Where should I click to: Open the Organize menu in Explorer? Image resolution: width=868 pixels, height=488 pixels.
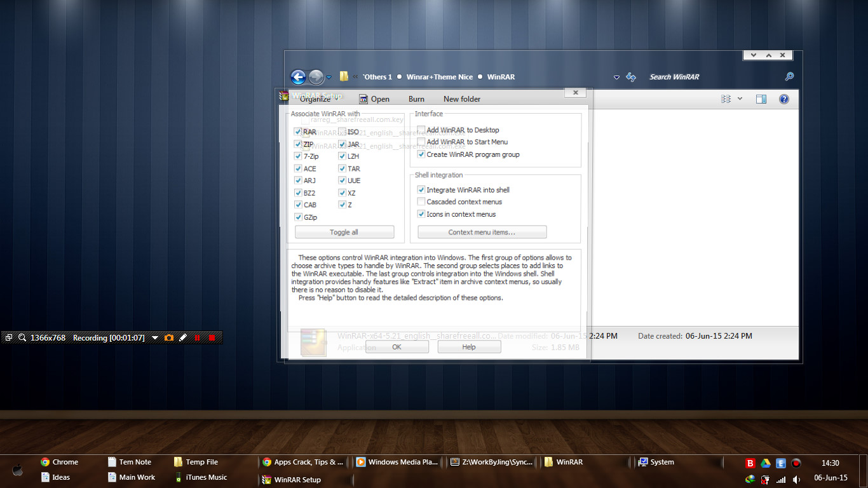[x=318, y=98]
